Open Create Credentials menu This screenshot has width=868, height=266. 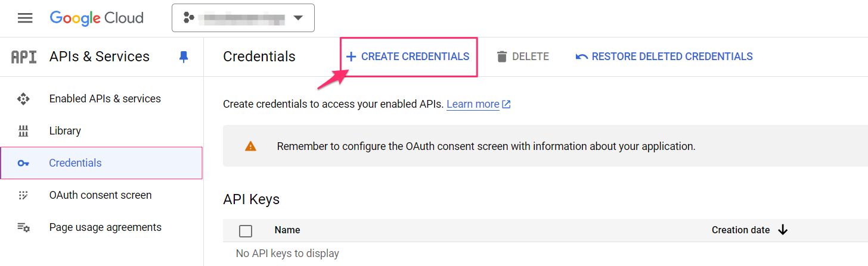point(408,57)
